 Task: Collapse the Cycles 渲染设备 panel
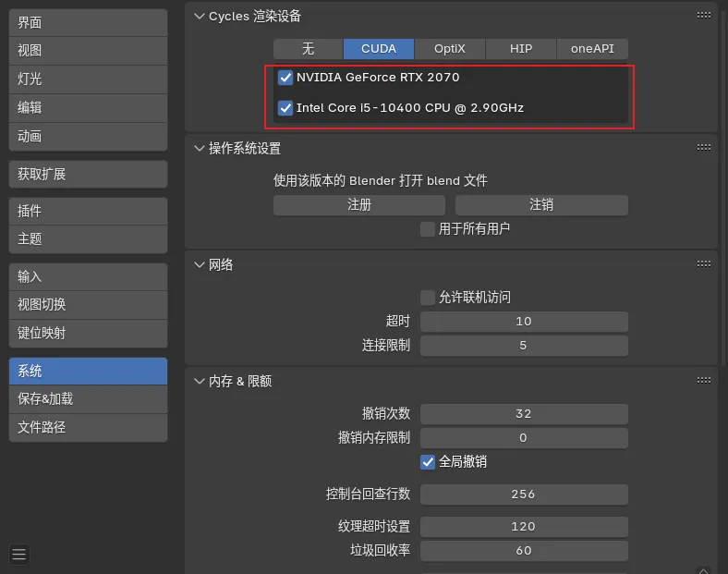pos(199,17)
